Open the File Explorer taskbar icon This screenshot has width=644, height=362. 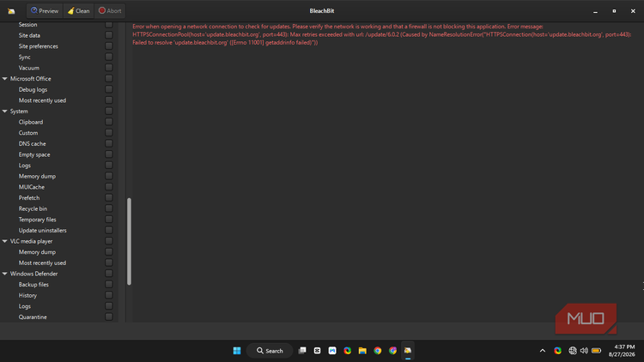pos(362,351)
